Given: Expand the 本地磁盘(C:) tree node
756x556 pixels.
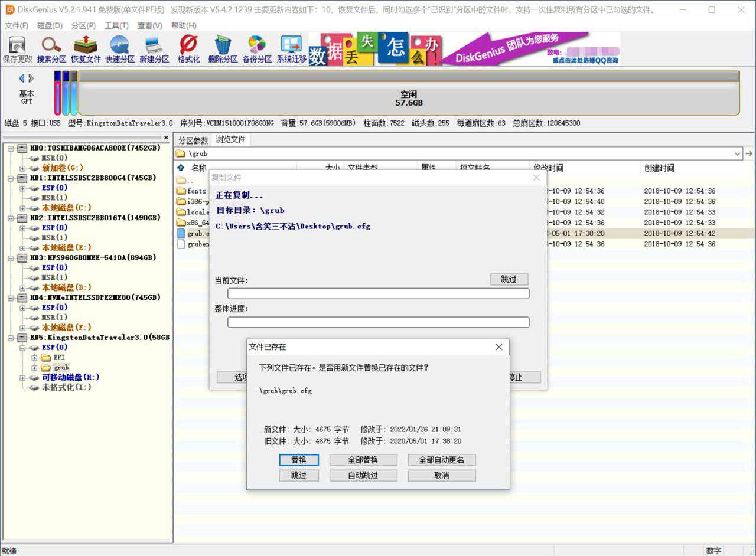Looking at the screenshot, I should pyautogui.click(x=22, y=208).
